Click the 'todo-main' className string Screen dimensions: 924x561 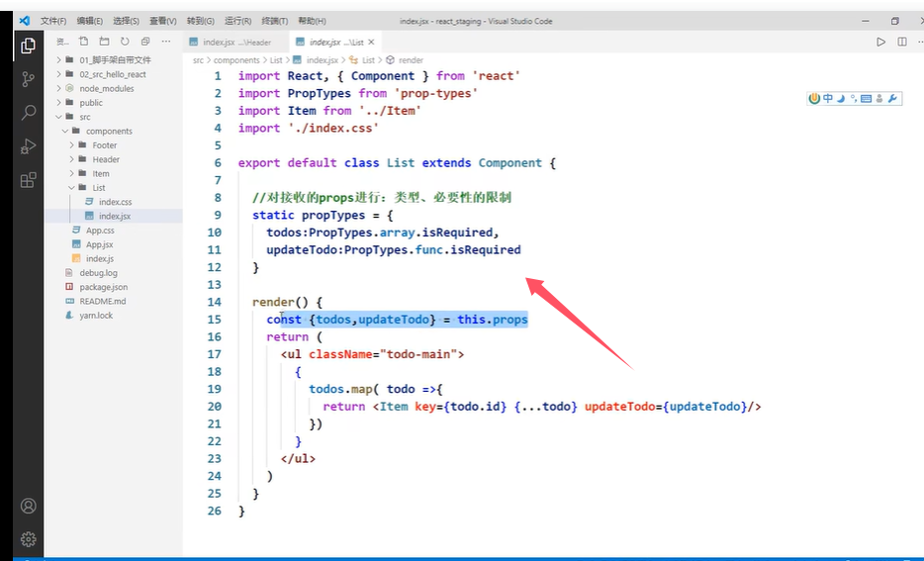[418, 354]
